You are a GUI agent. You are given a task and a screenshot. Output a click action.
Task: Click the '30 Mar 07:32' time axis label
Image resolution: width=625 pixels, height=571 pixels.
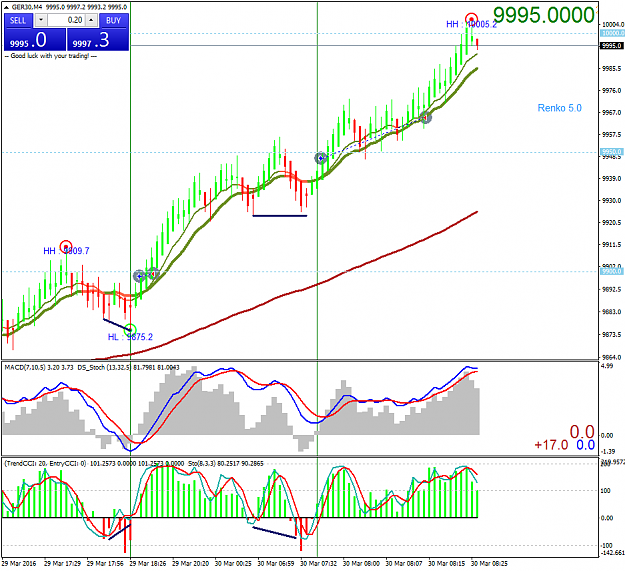318,564
